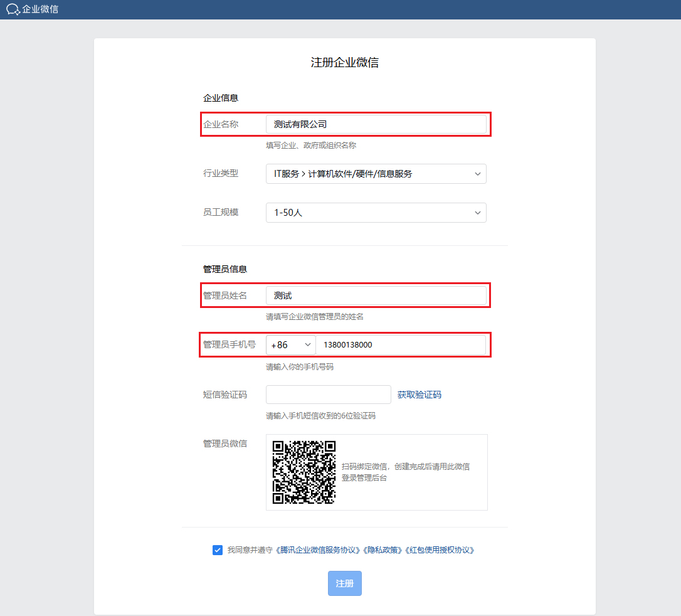Viewport: 681px width, 616px height.
Task: Click the 扫码绑定微信 instruction text
Action: [x=405, y=472]
